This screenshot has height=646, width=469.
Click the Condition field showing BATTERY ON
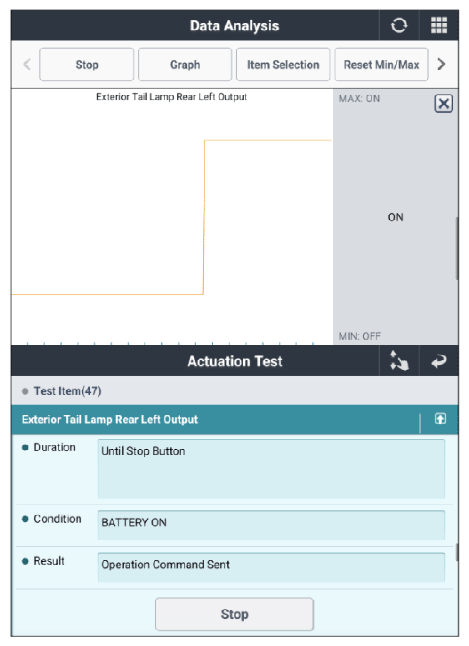click(271, 525)
